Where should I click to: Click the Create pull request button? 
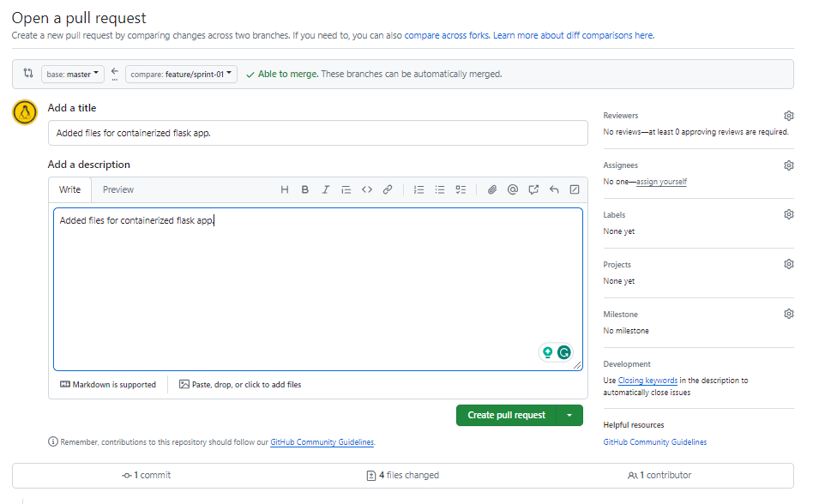coord(506,416)
